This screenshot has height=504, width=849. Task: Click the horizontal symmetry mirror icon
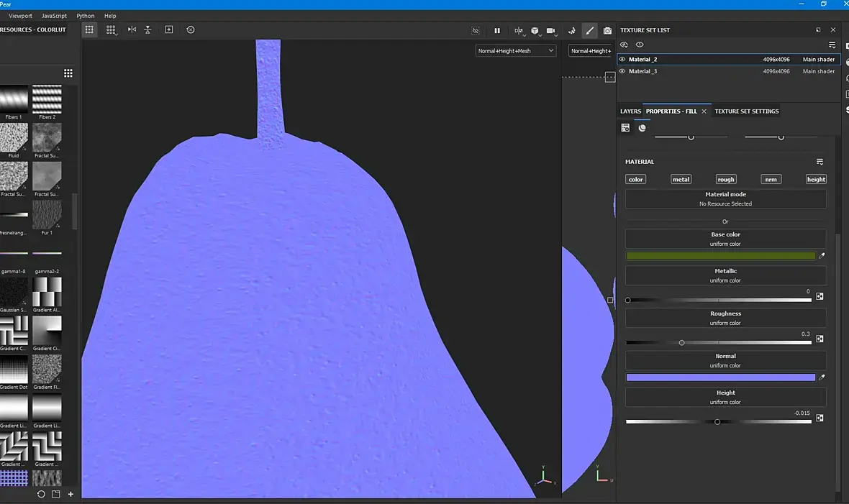(x=132, y=29)
